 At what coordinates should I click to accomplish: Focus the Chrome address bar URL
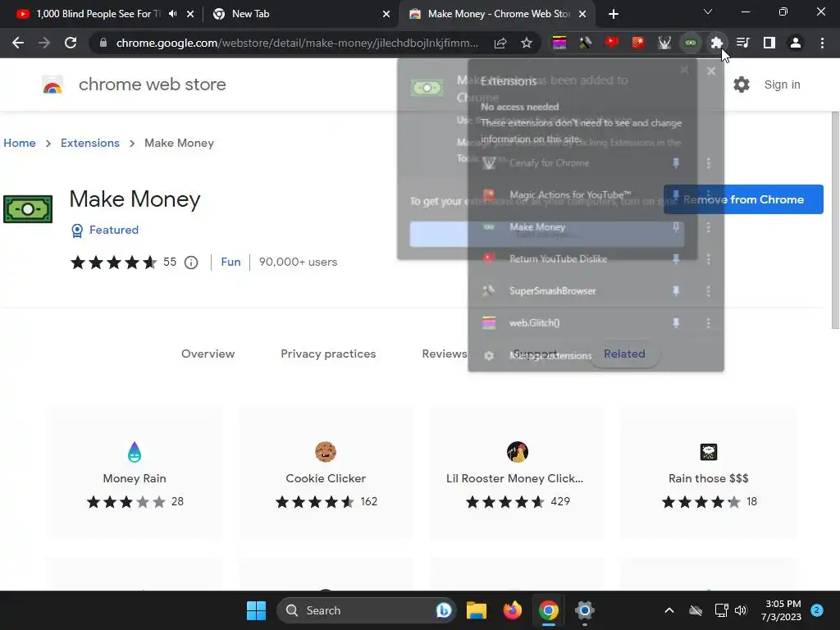[297, 43]
